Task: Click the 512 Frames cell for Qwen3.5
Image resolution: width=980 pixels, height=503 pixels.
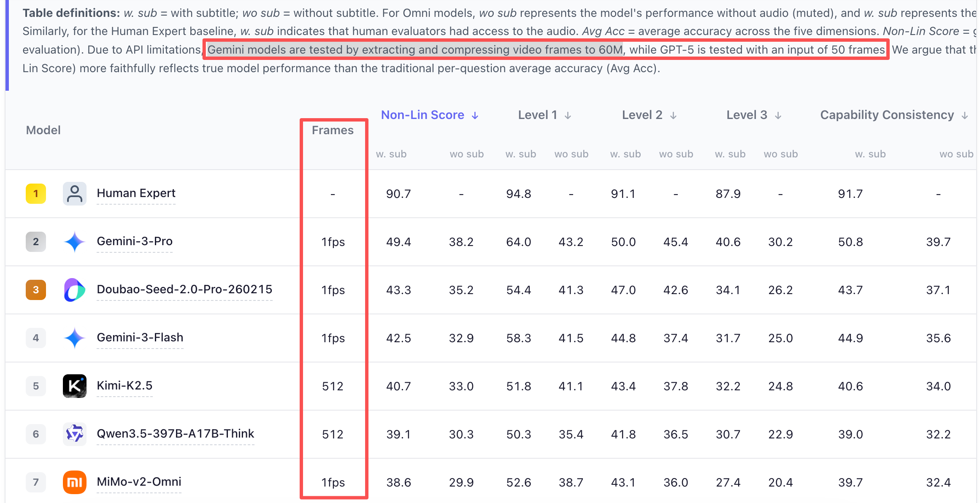Action: [333, 435]
